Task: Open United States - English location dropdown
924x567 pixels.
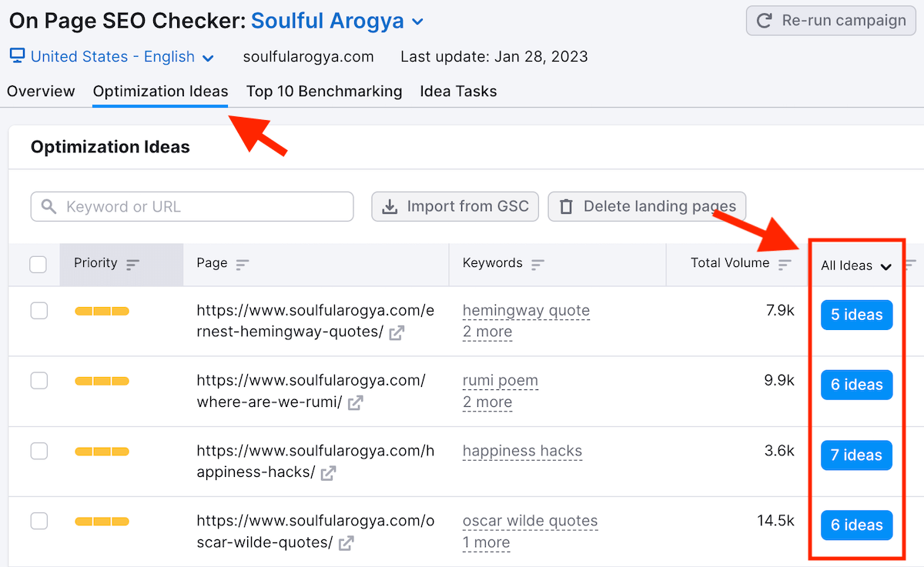Action: pos(207,58)
